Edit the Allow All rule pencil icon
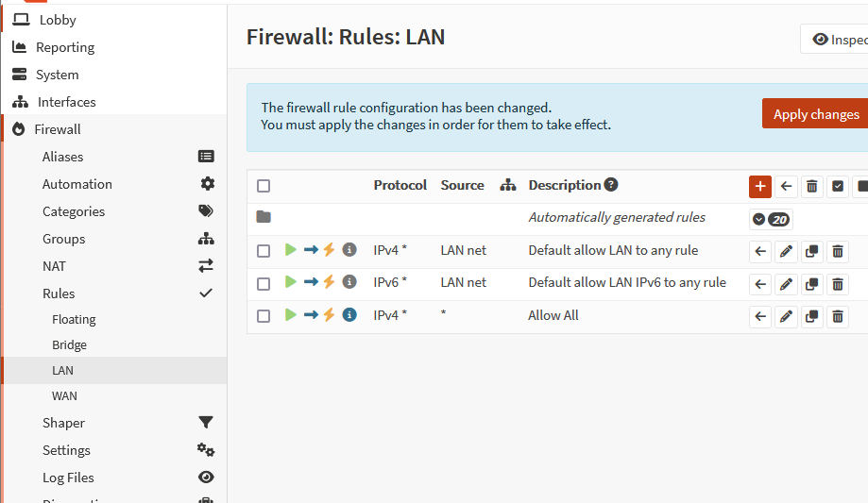Viewport: 868px width, 503px height. [x=786, y=316]
